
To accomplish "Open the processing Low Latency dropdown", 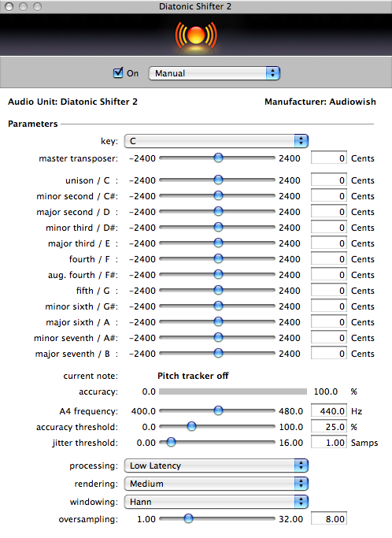I will tap(216, 466).
